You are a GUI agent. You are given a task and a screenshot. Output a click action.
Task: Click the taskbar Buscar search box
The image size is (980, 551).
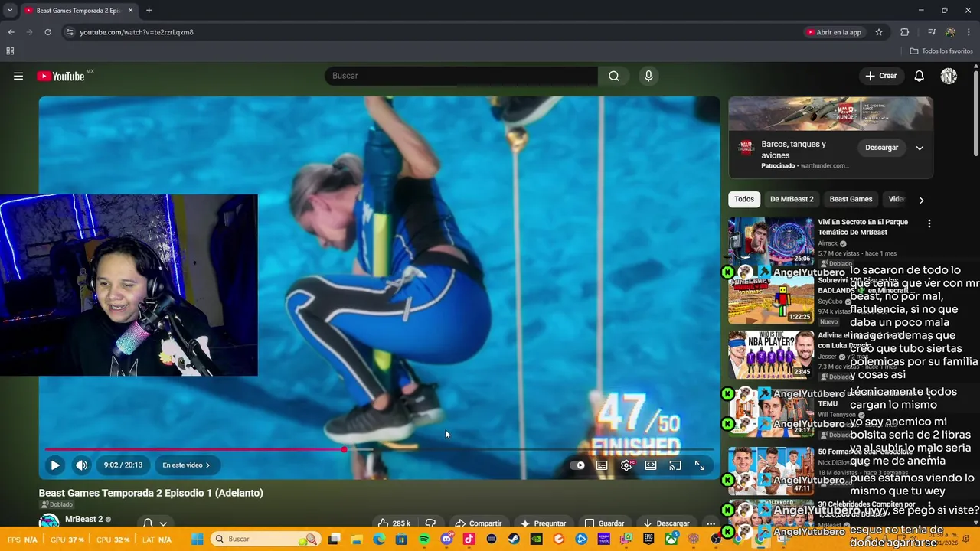[x=265, y=539]
